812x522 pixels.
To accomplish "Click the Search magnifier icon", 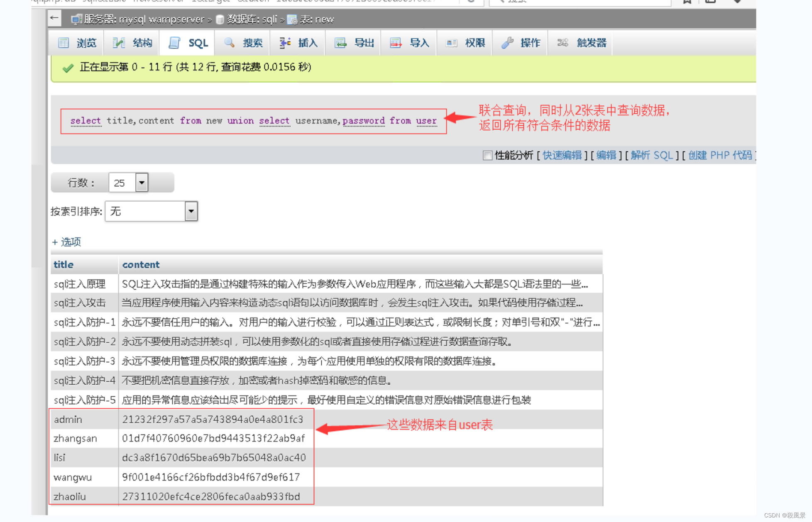I will click(229, 42).
